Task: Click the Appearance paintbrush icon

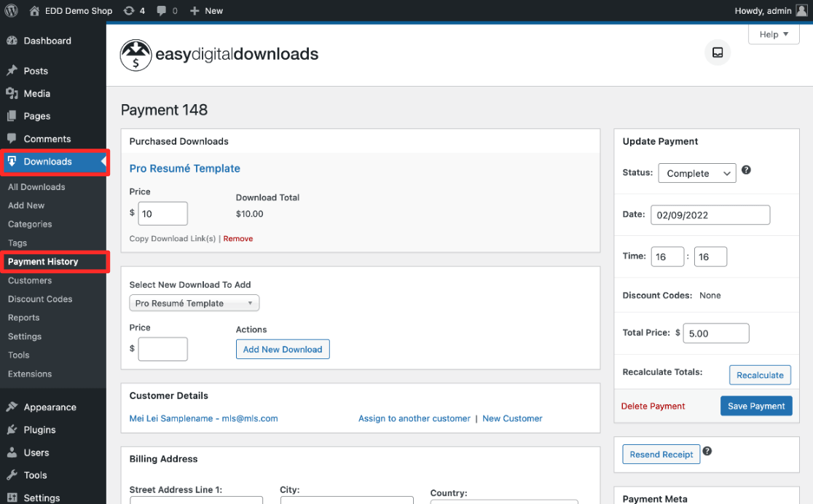Action: pos(12,407)
